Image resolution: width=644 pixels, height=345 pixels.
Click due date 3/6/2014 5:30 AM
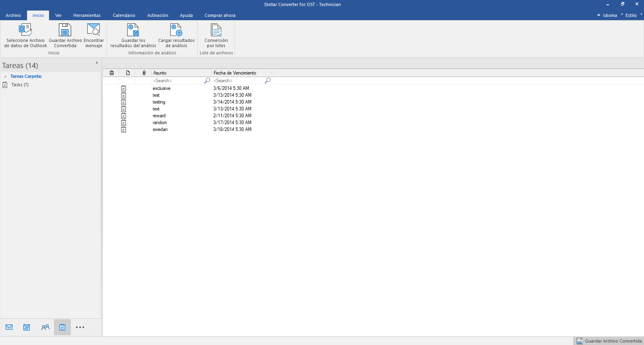click(x=231, y=88)
